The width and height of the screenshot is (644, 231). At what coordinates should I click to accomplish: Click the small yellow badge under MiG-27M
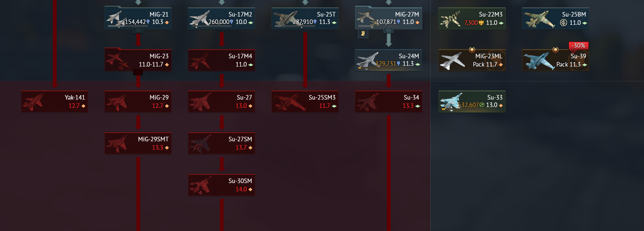coord(363,33)
